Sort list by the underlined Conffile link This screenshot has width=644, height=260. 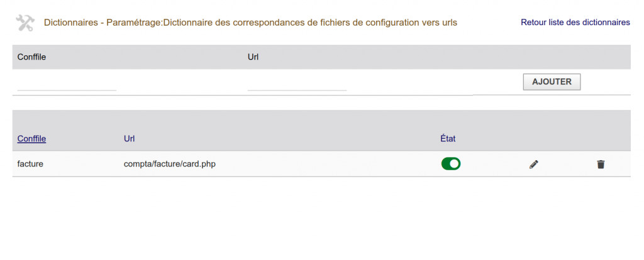point(31,139)
